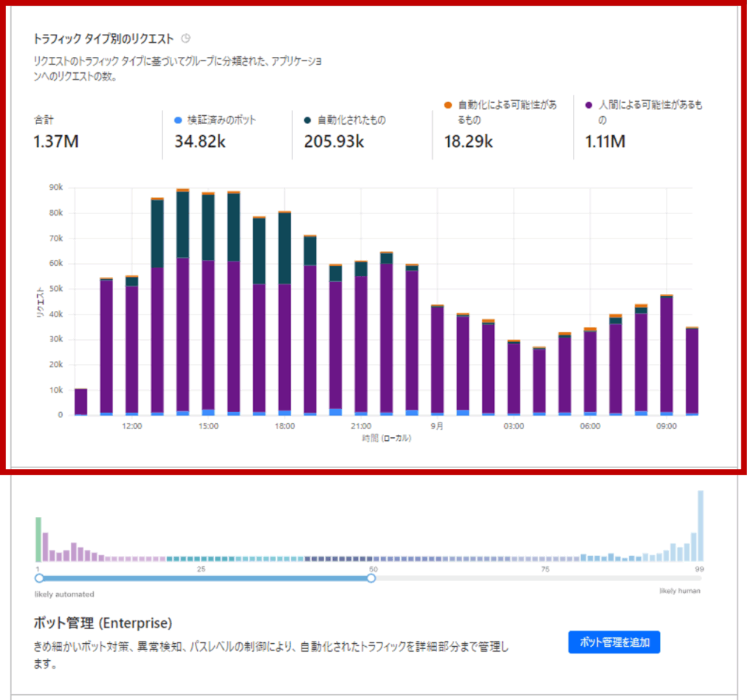The image size is (756, 700).
Task: Click the blue 検証済みのボット legend dot
Action: [177, 120]
